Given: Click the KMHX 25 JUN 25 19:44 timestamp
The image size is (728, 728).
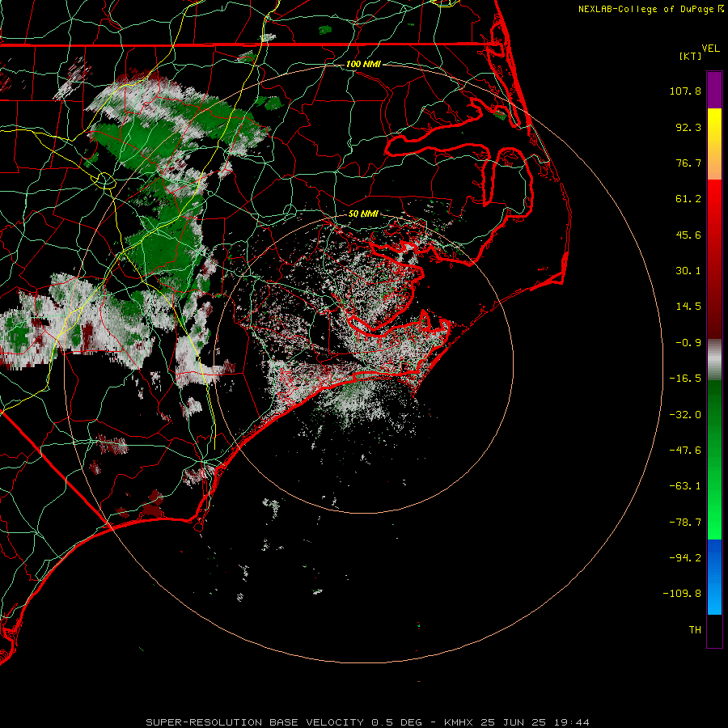Looking at the screenshot, I should [x=517, y=722].
